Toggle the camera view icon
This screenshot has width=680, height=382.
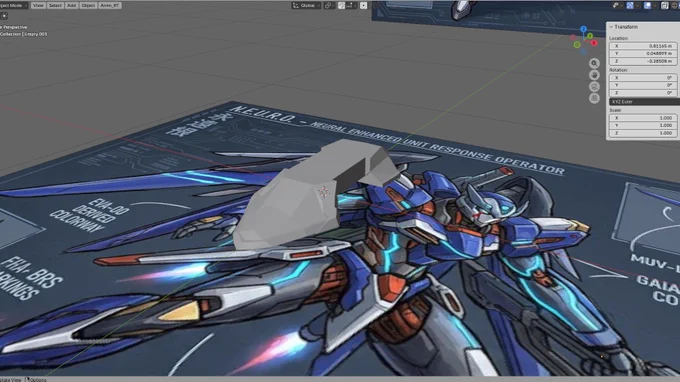(x=594, y=87)
